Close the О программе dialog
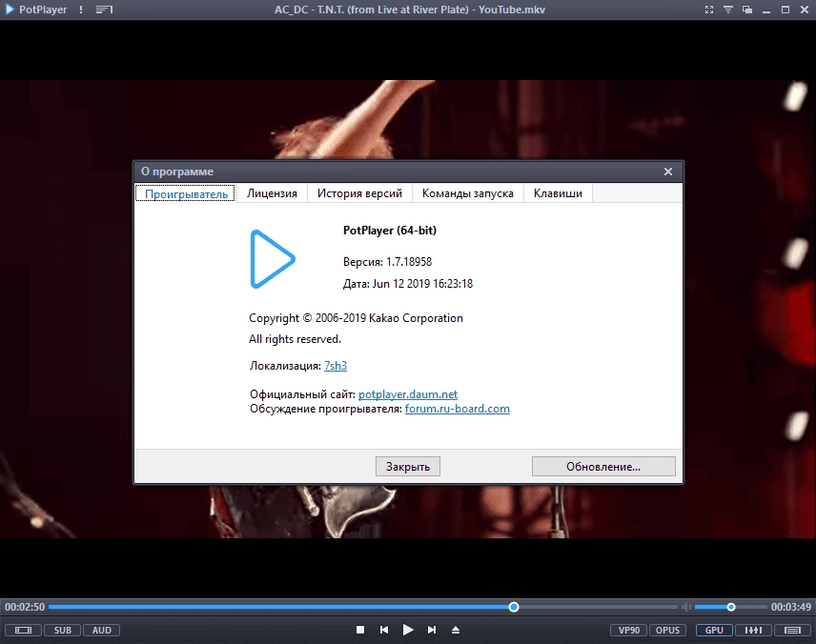The width and height of the screenshot is (816, 644). point(668,171)
